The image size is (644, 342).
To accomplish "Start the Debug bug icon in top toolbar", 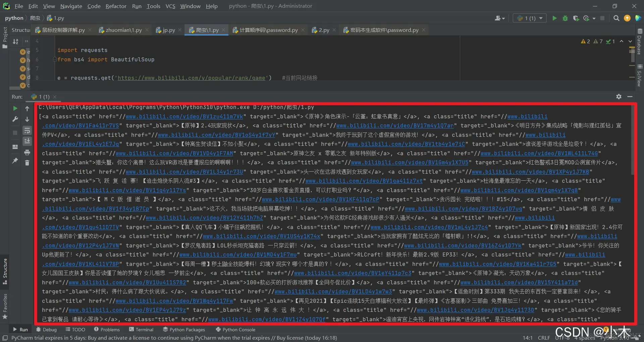I will pos(565,18).
